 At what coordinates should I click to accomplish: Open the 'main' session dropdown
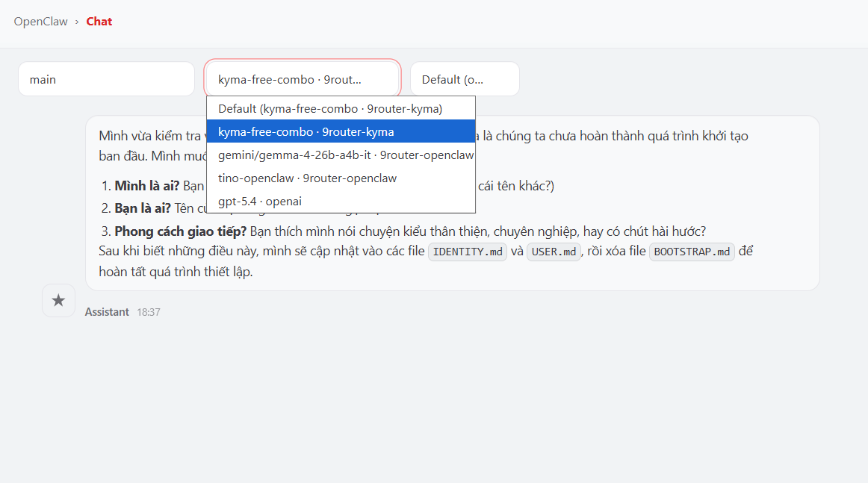tap(106, 79)
